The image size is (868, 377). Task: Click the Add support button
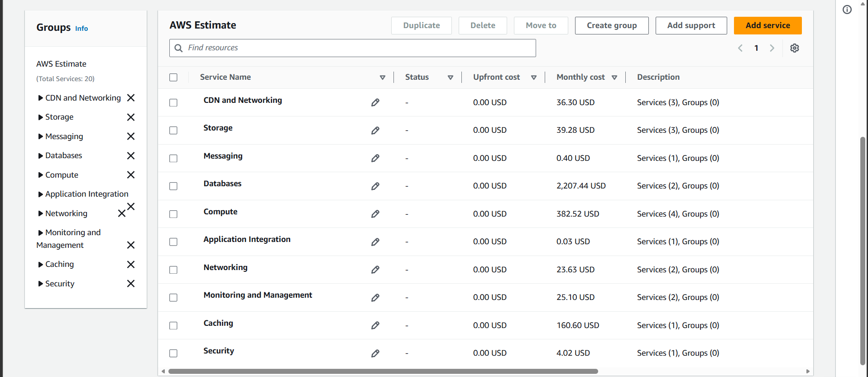(x=691, y=25)
